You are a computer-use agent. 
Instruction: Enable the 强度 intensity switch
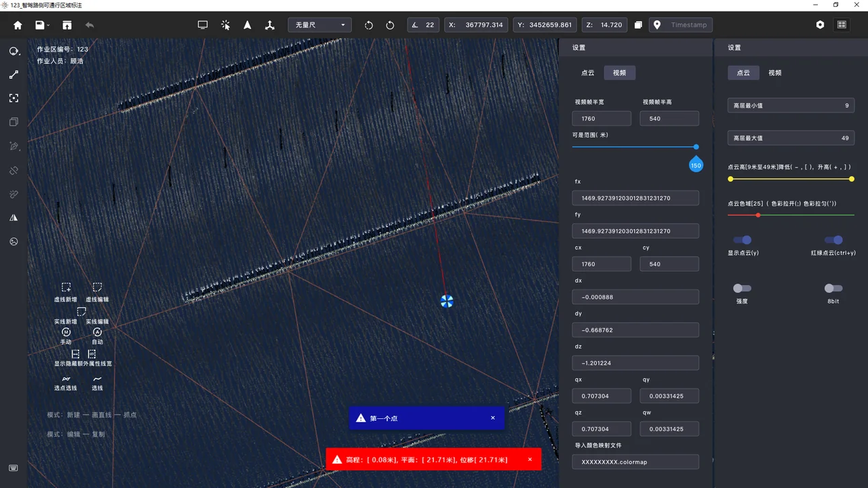point(742,288)
